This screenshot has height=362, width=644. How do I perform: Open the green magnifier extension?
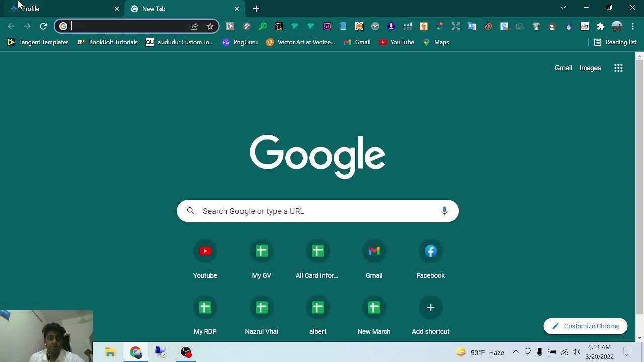(x=263, y=26)
